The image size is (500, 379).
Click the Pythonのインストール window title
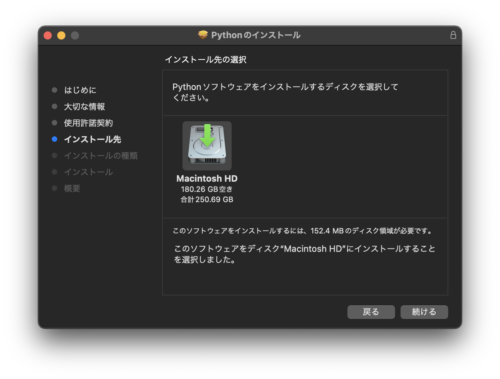point(256,35)
